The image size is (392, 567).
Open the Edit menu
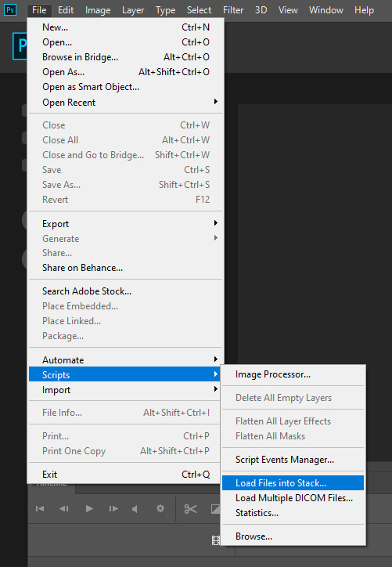tap(66, 10)
